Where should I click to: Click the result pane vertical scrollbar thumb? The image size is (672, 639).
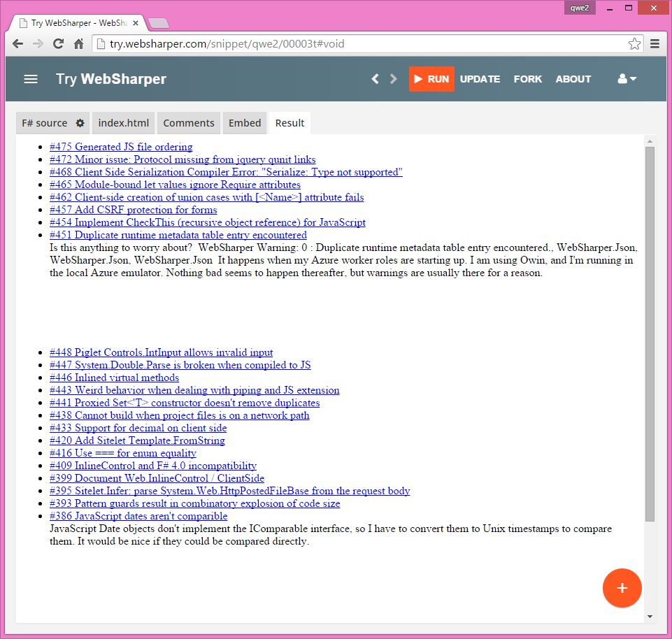[650, 334]
